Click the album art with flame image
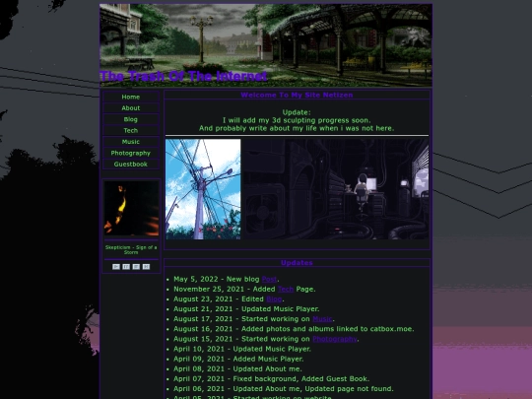This screenshot has width=532, height=399. pos(131,208)
